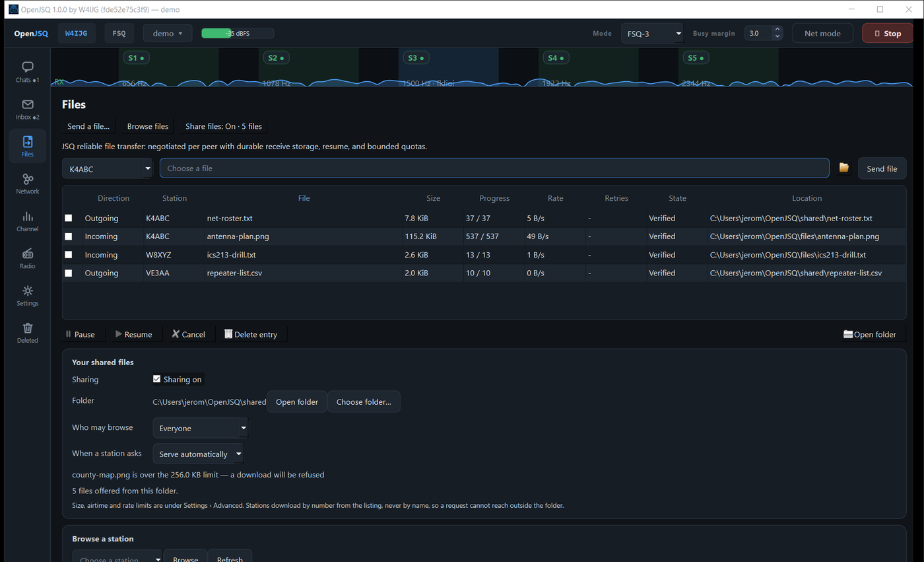Click the folder icon beside Choose a file

843,168
